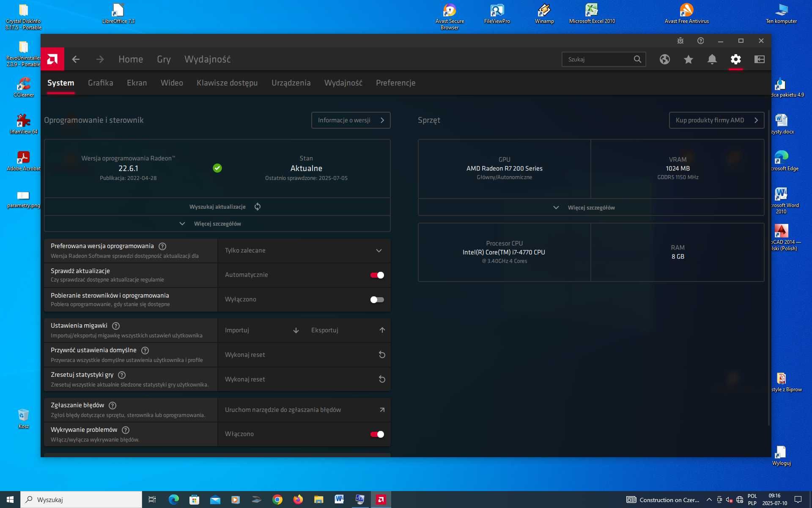Expand Więcej szczegółów under Sprzęt section
Viewport: 812px width, 508px height.
pos(591,207)
